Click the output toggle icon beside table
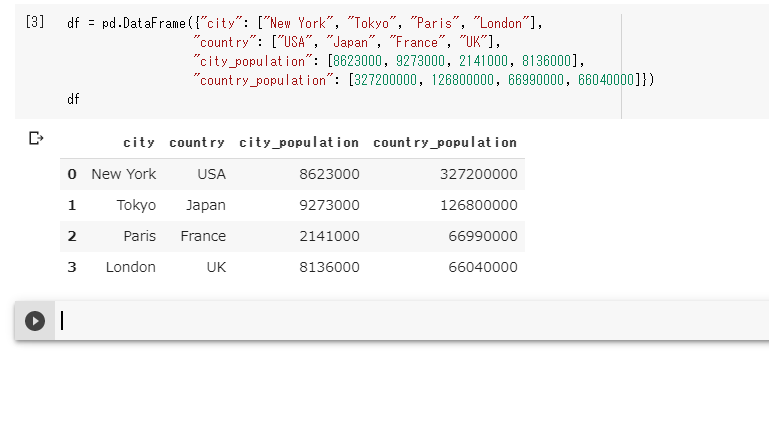This screenshot has height=437, width=769. click(x=36, y=138)
